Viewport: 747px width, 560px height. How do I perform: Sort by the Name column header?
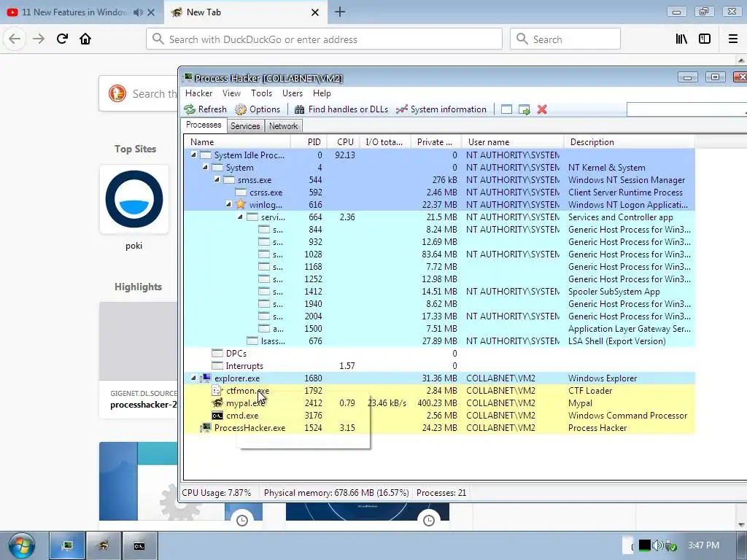pos(237,142)
